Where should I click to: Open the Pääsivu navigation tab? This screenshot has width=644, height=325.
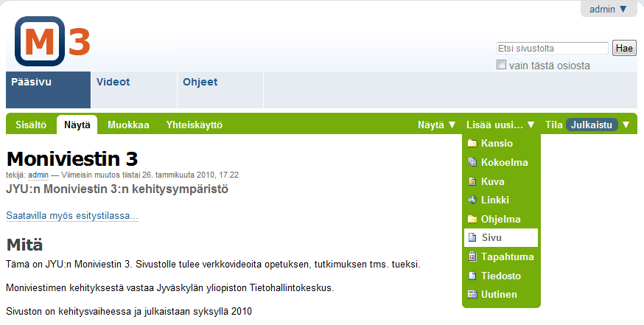[x=48, y=90]
